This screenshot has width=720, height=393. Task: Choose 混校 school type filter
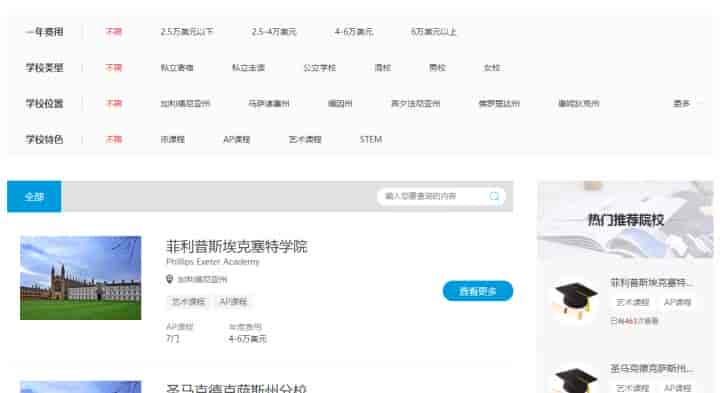tap(382, 67)
